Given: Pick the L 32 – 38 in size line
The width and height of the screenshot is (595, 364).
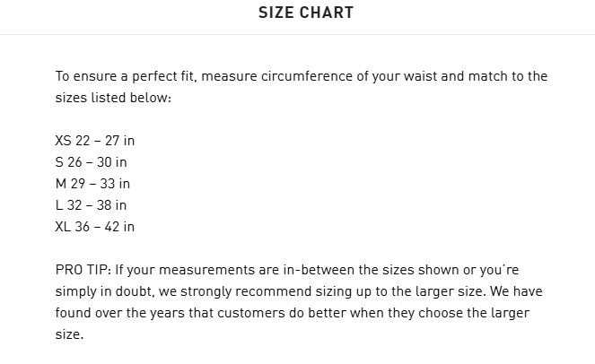Looking at the screenshot, I should tap(91, 205).
